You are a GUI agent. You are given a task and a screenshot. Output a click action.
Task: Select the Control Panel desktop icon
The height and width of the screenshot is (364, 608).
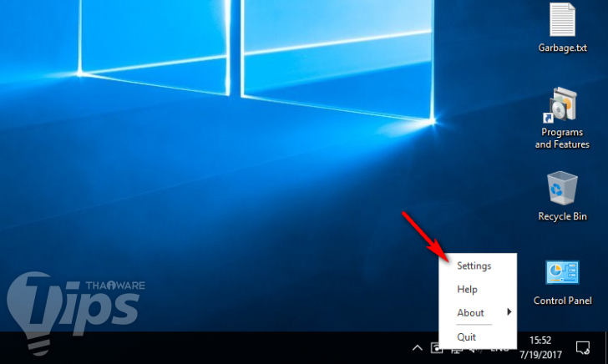[x=562, y=282]
